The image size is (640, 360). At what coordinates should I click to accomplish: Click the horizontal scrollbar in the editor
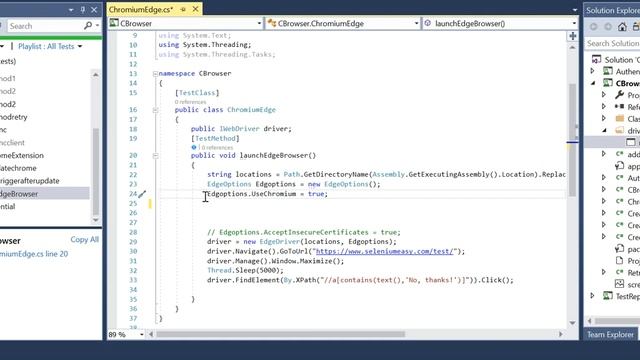(280, 334)
